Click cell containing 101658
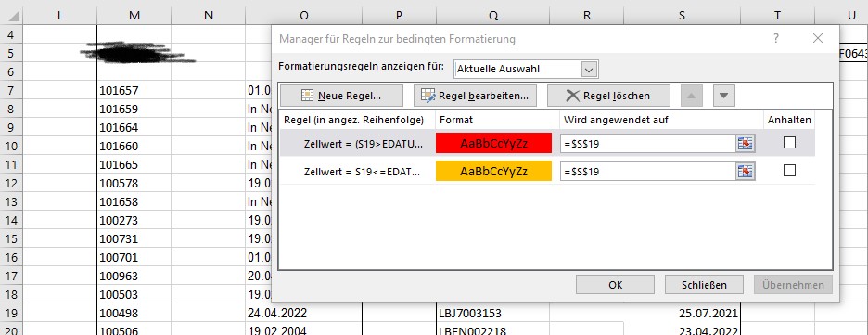 tap(134, 201)
